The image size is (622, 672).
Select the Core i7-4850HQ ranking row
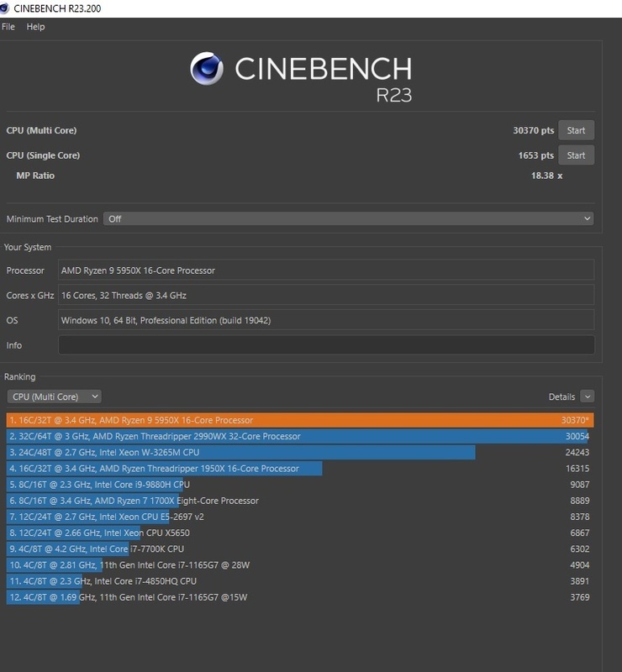[299, 581]
